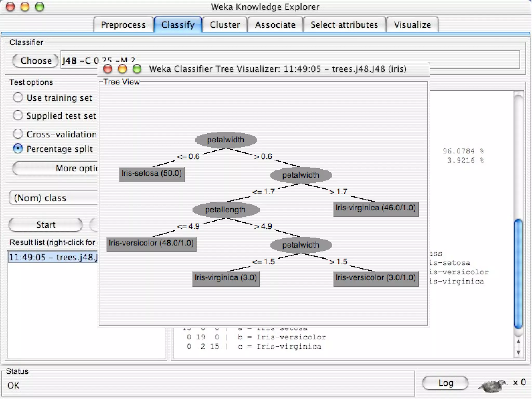Minimize the Tree Visualizer window

pos(122,69)
